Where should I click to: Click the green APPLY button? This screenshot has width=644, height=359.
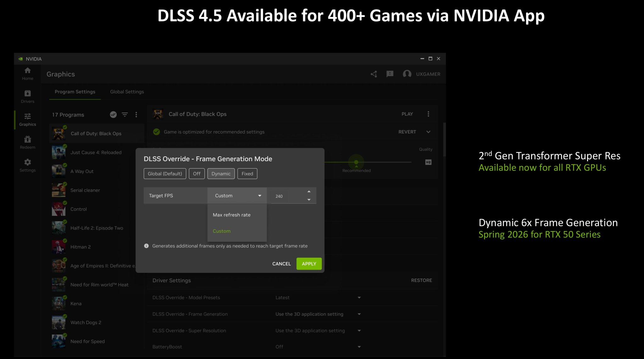click(309, 264)
